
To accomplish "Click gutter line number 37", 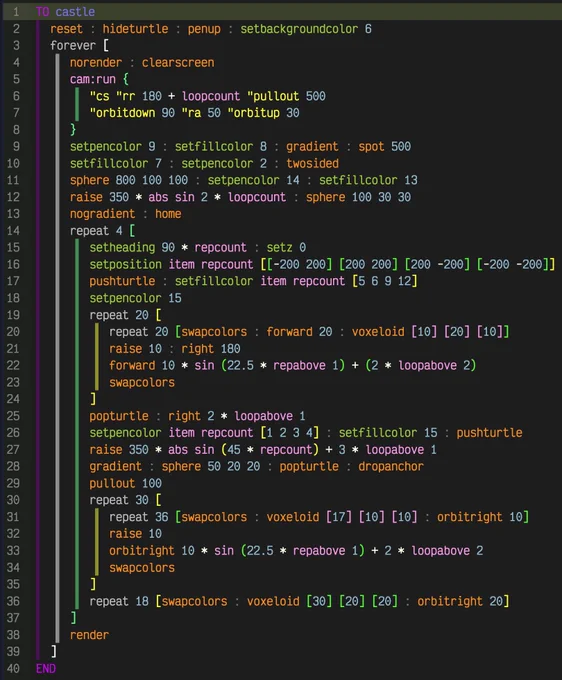I will 13,618.
